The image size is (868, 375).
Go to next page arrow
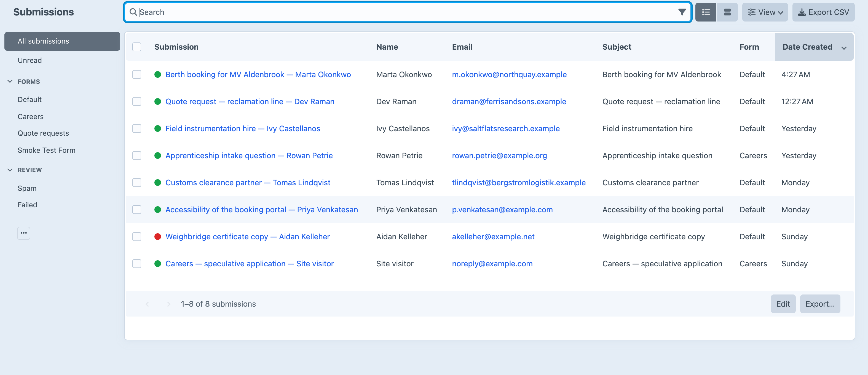click(168, 304)
